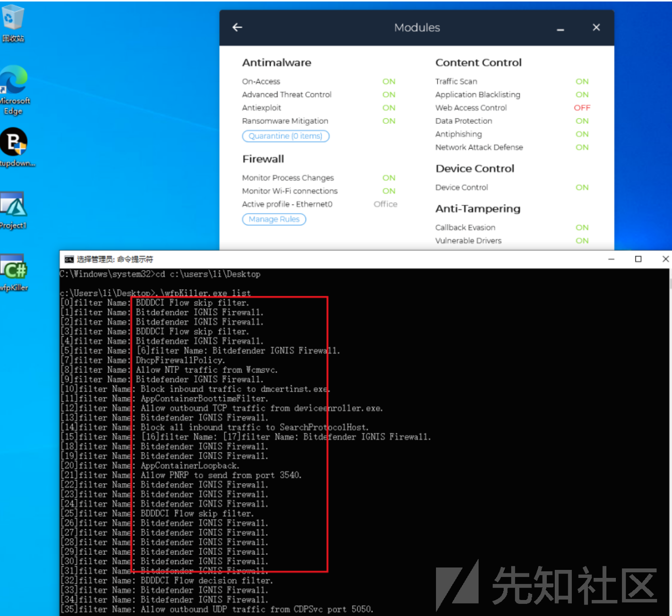Click filter [32] BDDDCI Flow decision filter line
This screenshot has width=672, height=616.
[166, 580]
